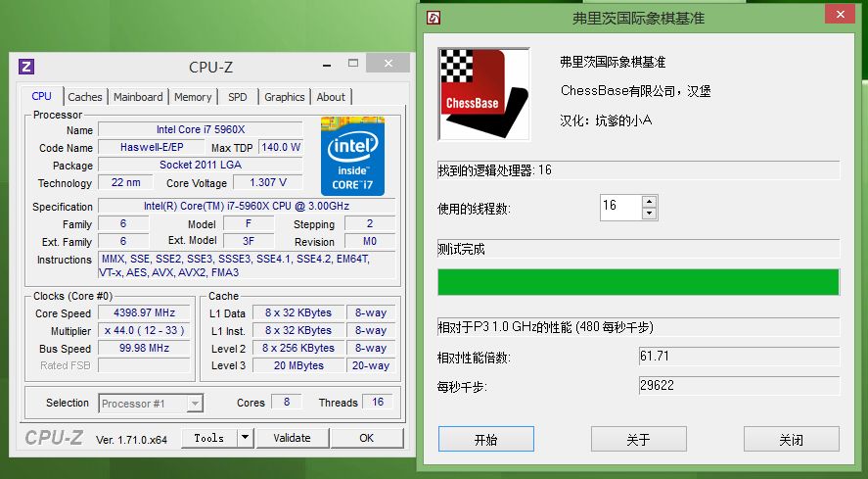Click the Level 3 value 20 MBytes
The width and height of the screenshot is (868, 479).
[x=298, y=366]
